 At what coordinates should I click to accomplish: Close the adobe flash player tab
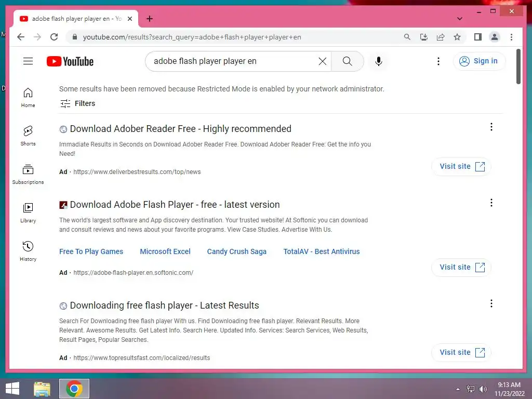pyautogui.click(x=129, y=19)
